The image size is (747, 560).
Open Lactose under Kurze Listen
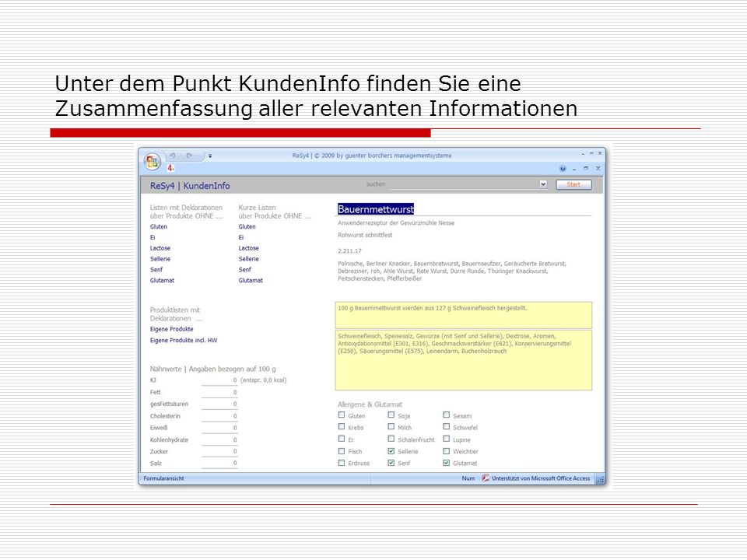click(249, 248)
